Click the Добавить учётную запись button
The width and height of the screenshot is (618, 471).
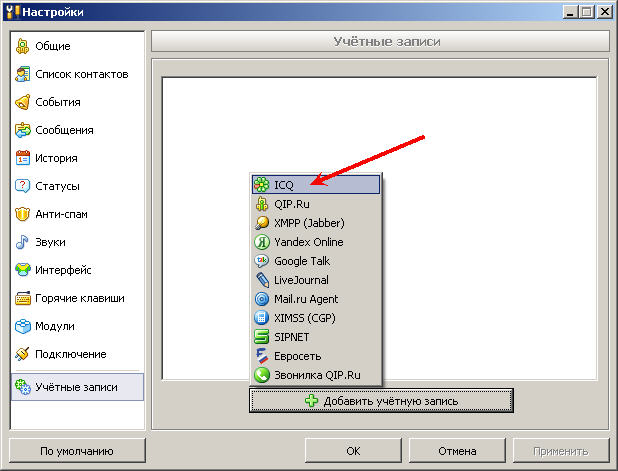381,401
